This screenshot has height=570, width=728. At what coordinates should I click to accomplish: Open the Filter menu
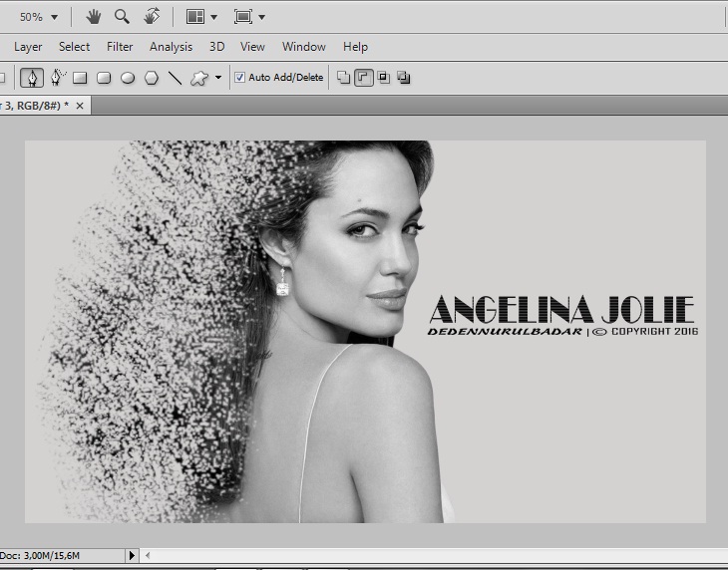pos(120,47)
